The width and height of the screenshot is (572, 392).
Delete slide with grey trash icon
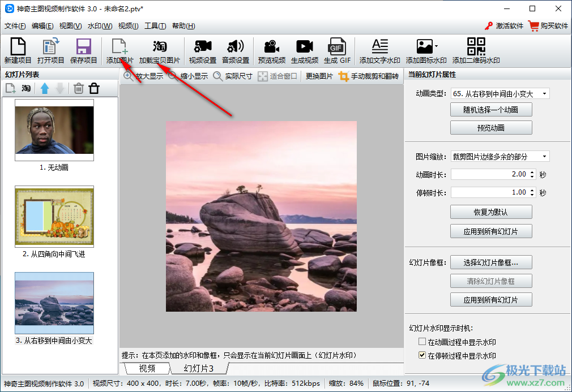(78, 88)
